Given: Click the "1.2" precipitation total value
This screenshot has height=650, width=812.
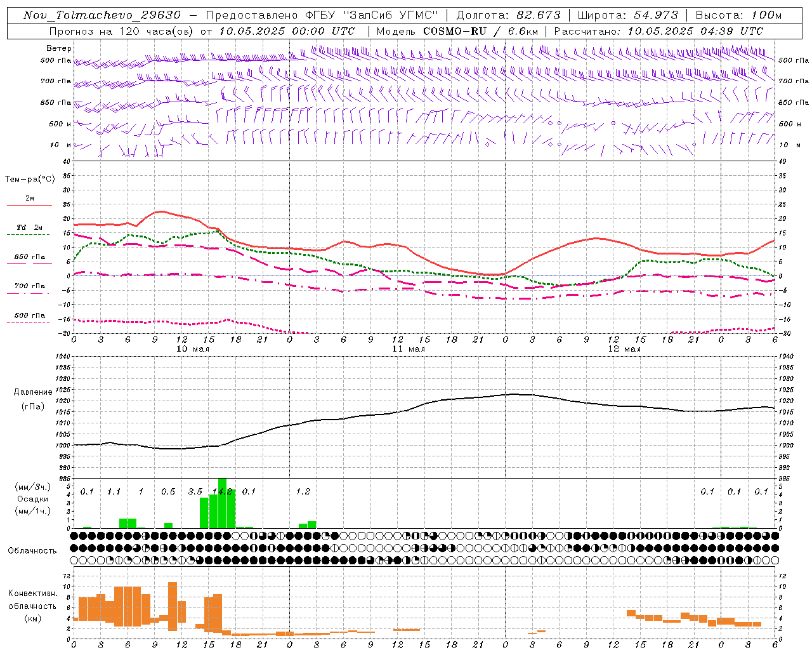Looking at the screenshot, I should coord(303,491).
